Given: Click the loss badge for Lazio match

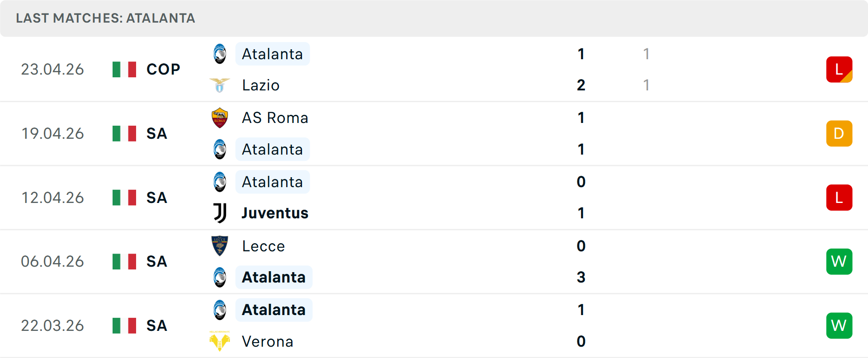Looking at the screenshot, I should pos(839,69).
